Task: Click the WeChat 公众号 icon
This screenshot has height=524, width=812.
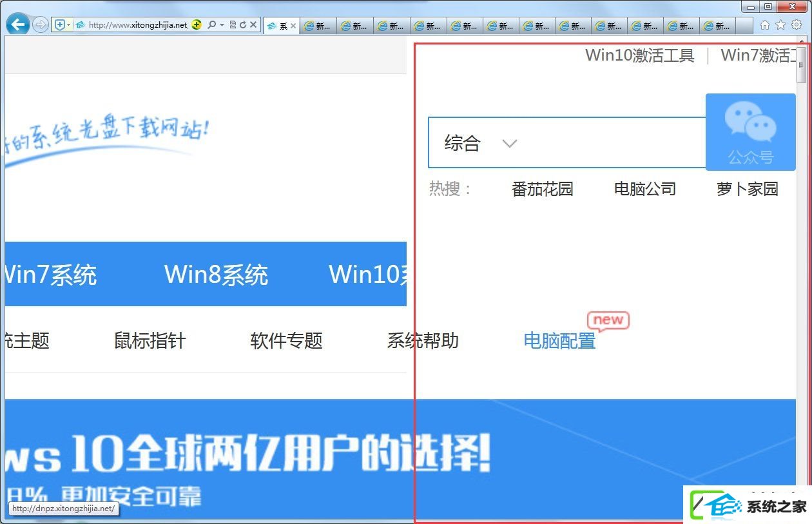Action: [751, 132]
